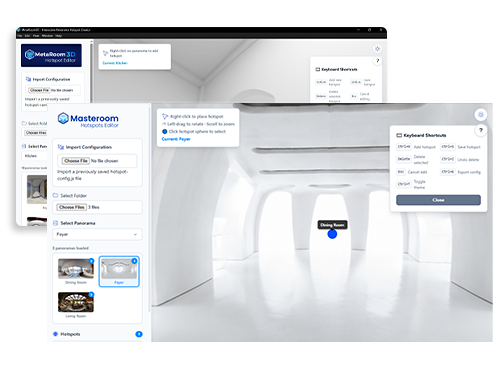Click Import Configuration icon in Masteroom sidebar

61,147
